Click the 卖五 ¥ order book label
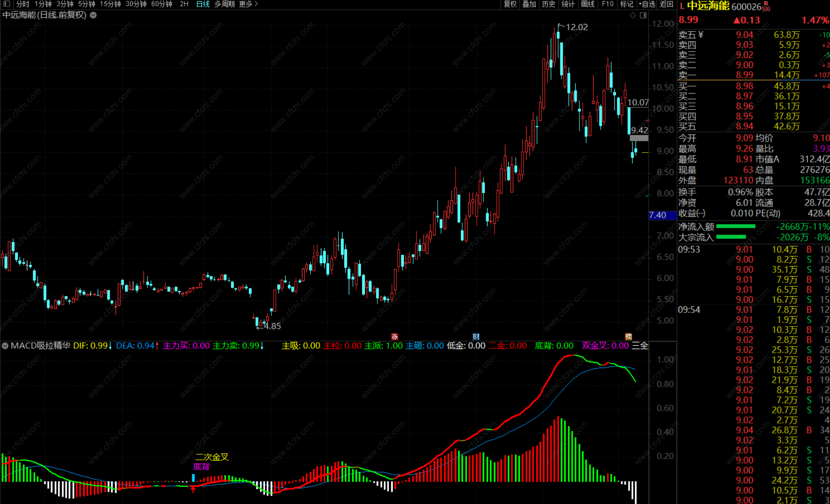Image resolution: width=830 pixels, height=504 pixels. 691,35
